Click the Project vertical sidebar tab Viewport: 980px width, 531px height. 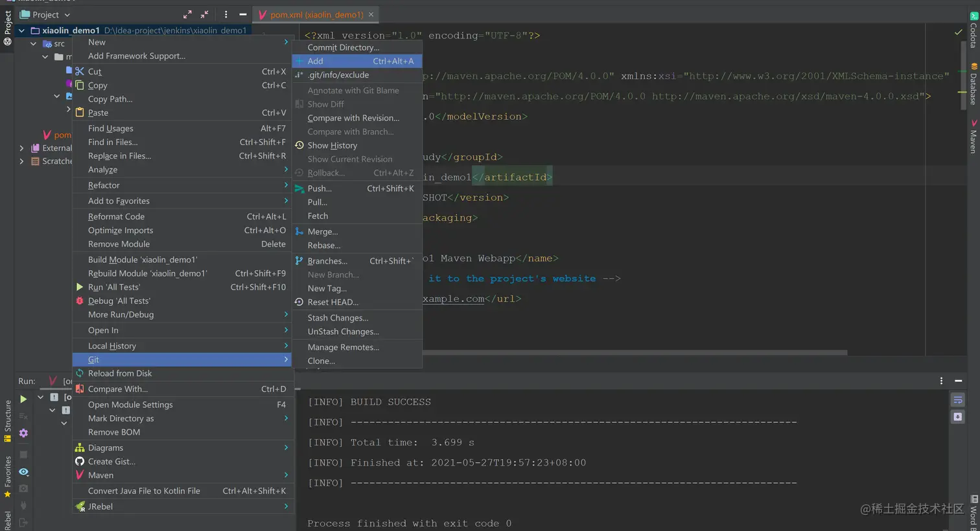click(x=8, y=28)
